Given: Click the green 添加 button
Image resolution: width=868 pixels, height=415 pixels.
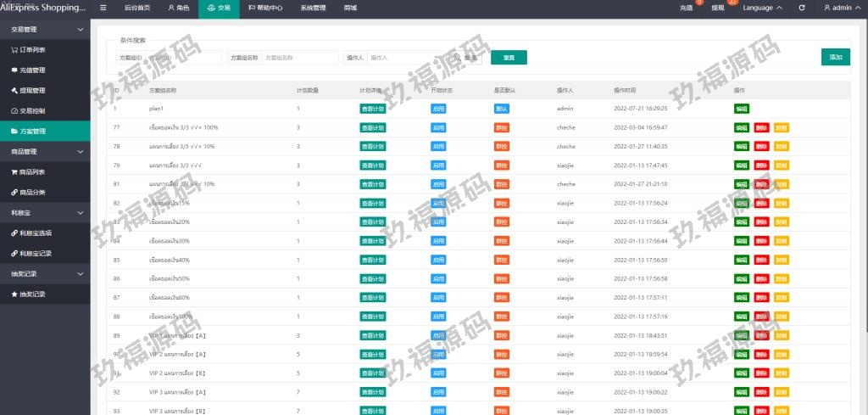Looking at the screenshot, I should [x=835, y=57].
